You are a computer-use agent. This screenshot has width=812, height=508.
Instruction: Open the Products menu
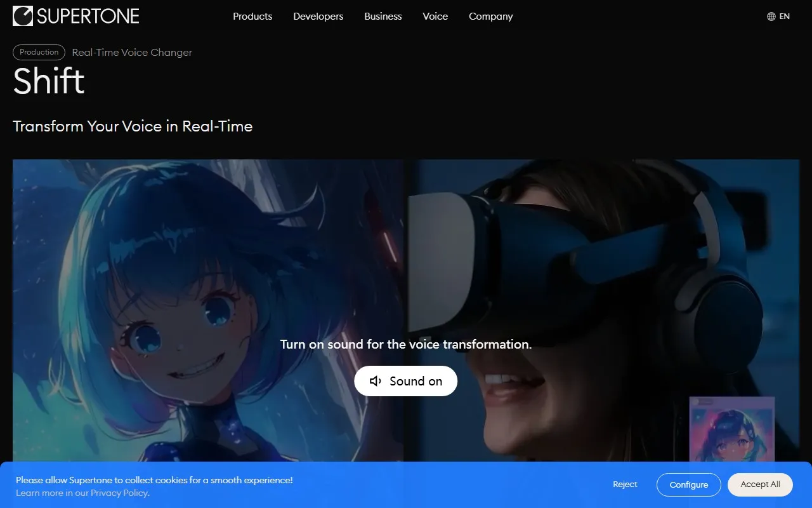[252, 17]
